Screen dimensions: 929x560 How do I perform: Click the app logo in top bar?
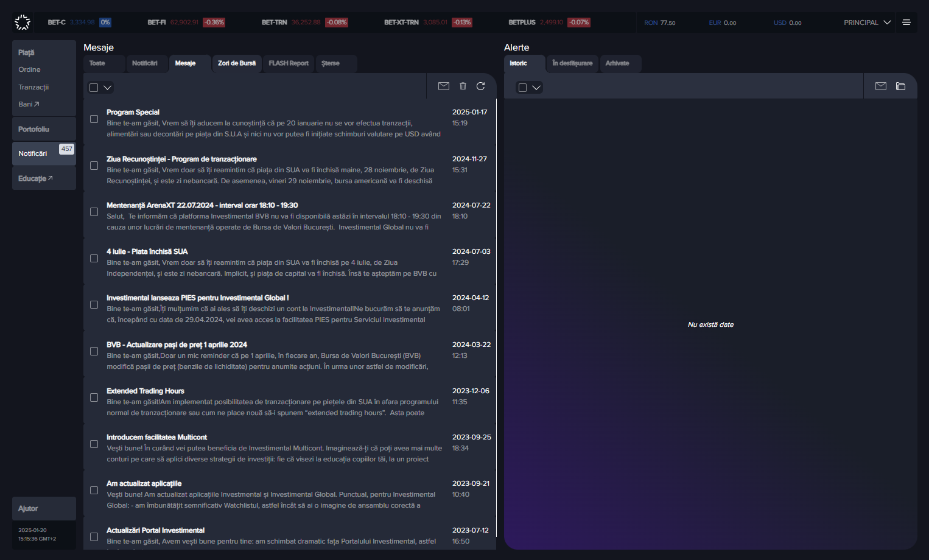pyautogui.click(x=23, y=23)
